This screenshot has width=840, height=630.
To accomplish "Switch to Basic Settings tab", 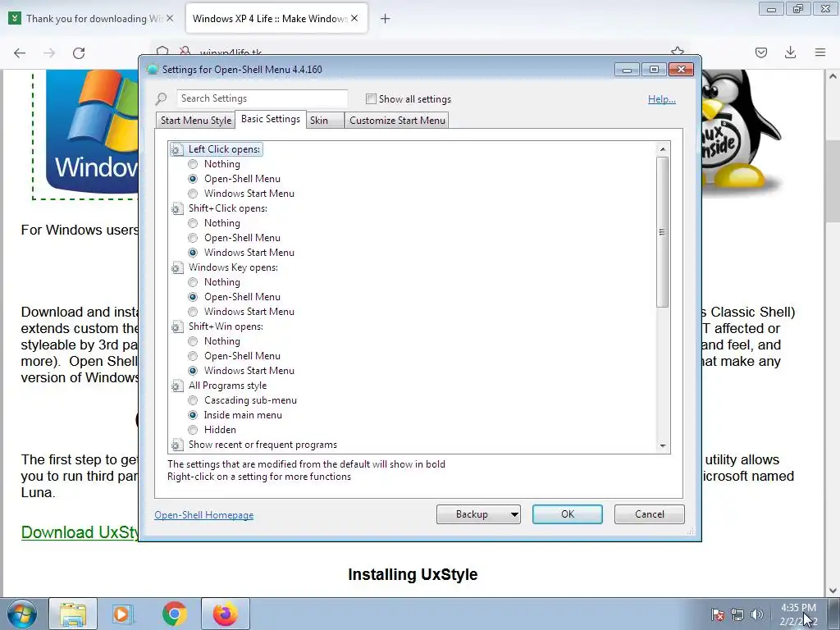I will pos(271,119).
